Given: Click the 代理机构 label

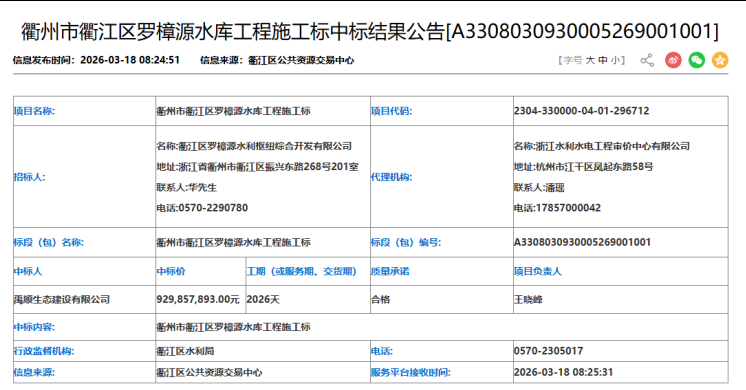Looking at the screenshot, I should tap(392, 177).
